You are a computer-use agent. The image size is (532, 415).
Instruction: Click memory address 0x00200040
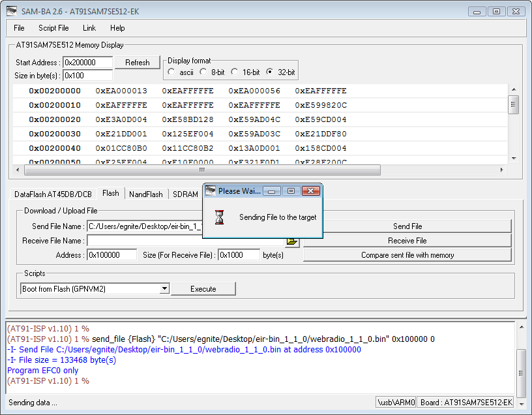(x=55, y=148)
